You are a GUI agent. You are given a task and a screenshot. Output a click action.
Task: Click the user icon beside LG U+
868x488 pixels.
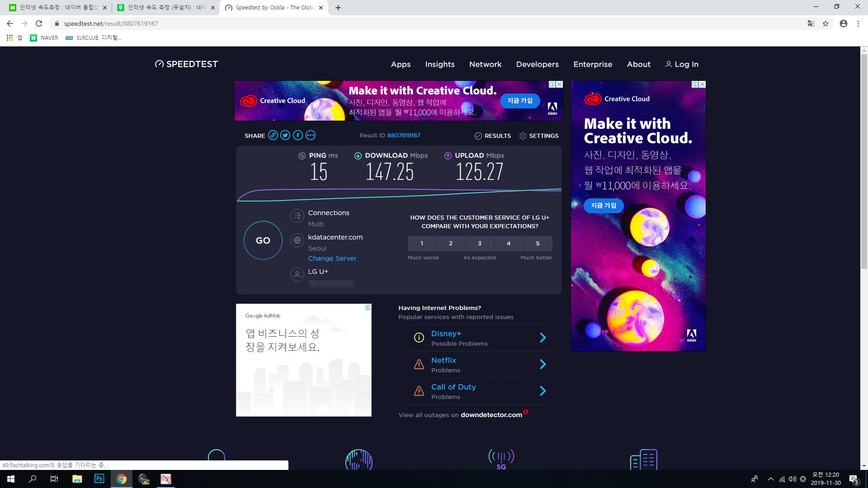[x=297, y=274]
